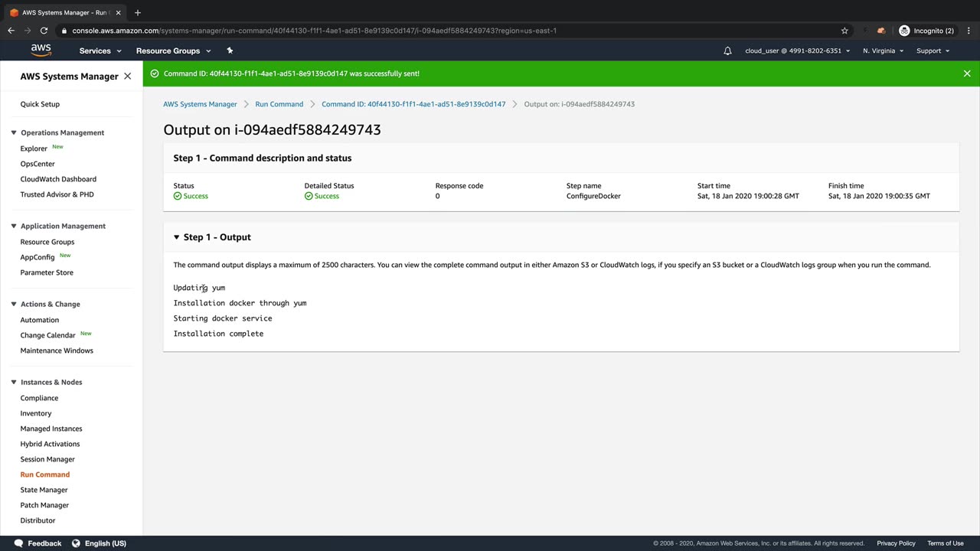
Task: Click the pin shortcut icon in AWS navbar
Action: point(230,51)
